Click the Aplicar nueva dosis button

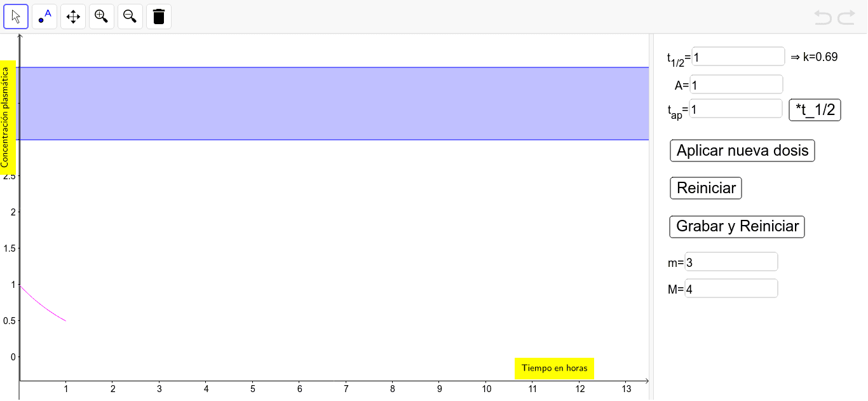(x=742, y=151)
